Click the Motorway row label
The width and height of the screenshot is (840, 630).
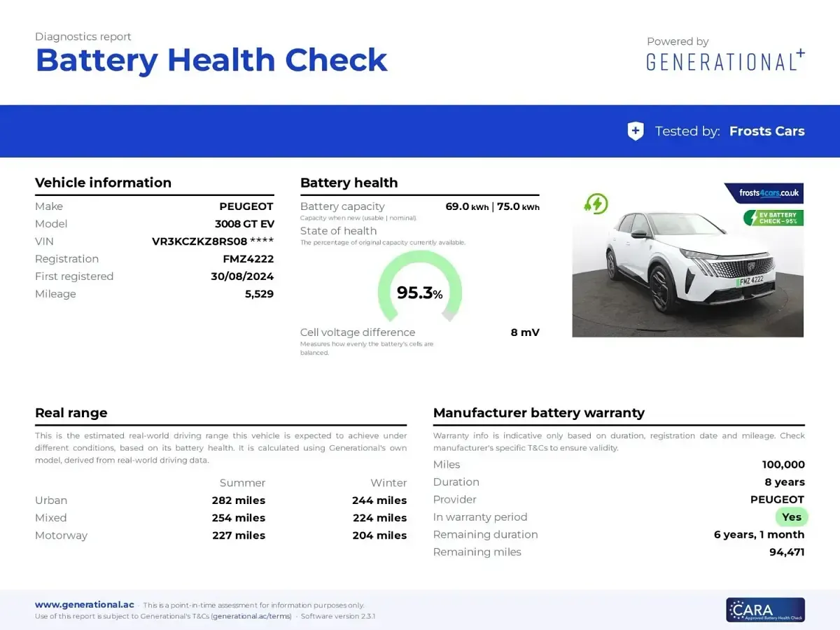click(61, 535)
